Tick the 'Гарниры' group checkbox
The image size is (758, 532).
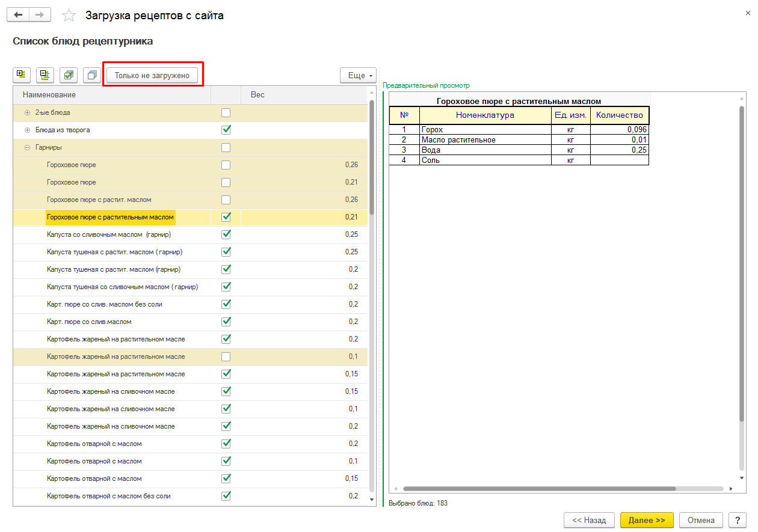click(x=226, y=147)
